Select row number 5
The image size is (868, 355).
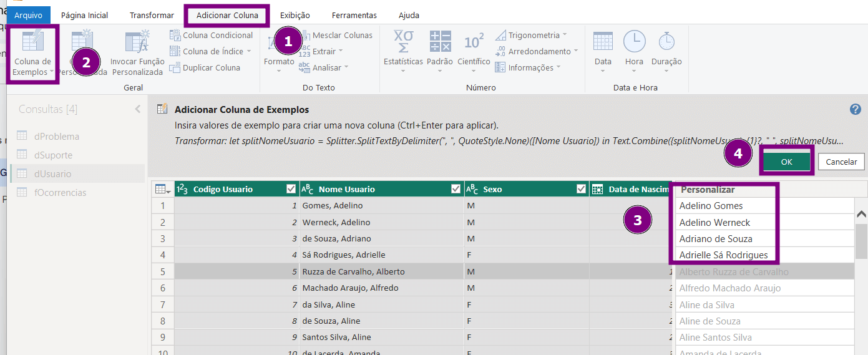click(x=162, y=271)
